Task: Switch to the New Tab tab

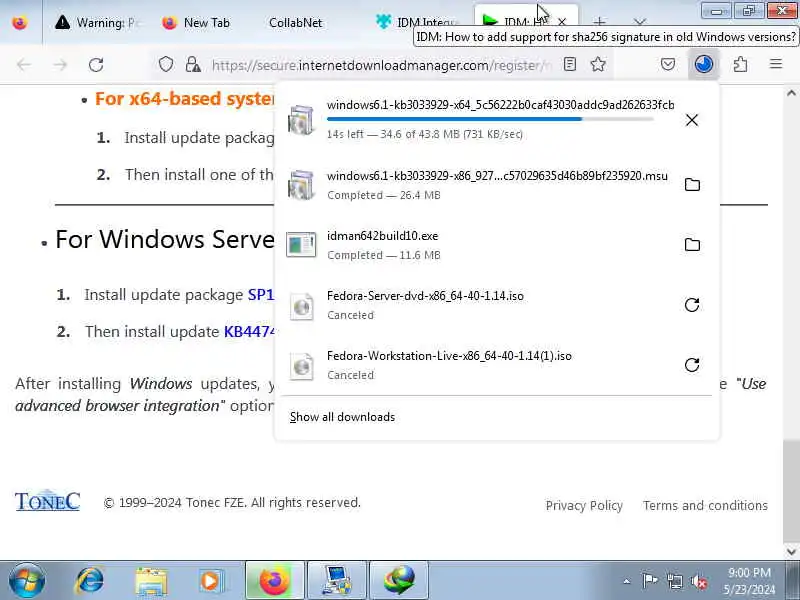Action: coord(196,22)
